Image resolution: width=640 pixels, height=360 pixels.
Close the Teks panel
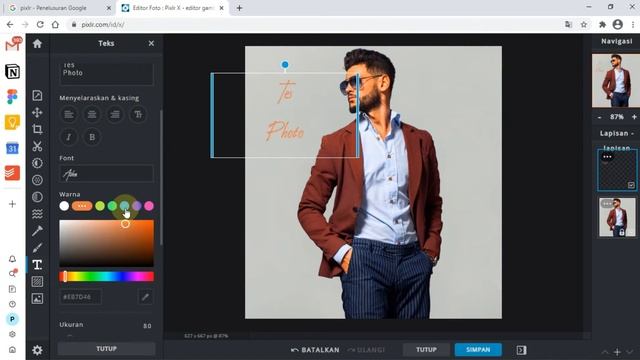click(x=151, y=43)
